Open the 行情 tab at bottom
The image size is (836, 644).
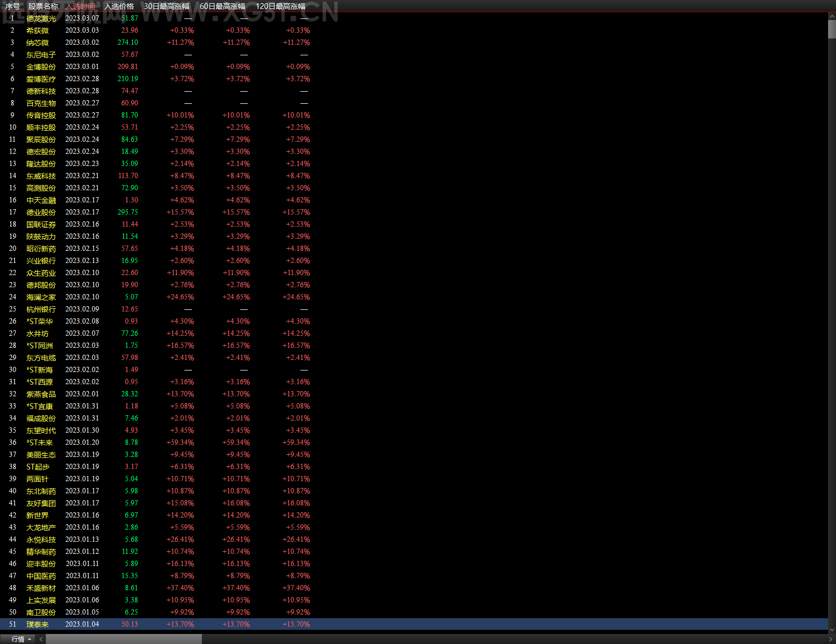pos(18,639)
